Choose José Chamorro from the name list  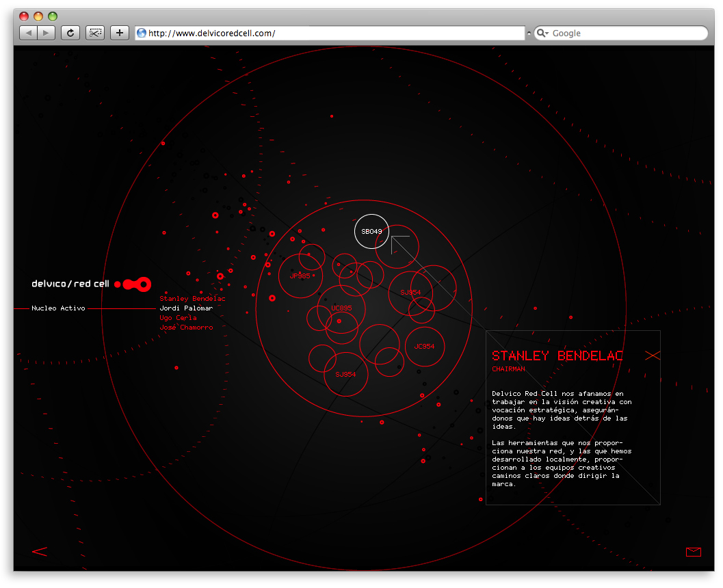186,328
